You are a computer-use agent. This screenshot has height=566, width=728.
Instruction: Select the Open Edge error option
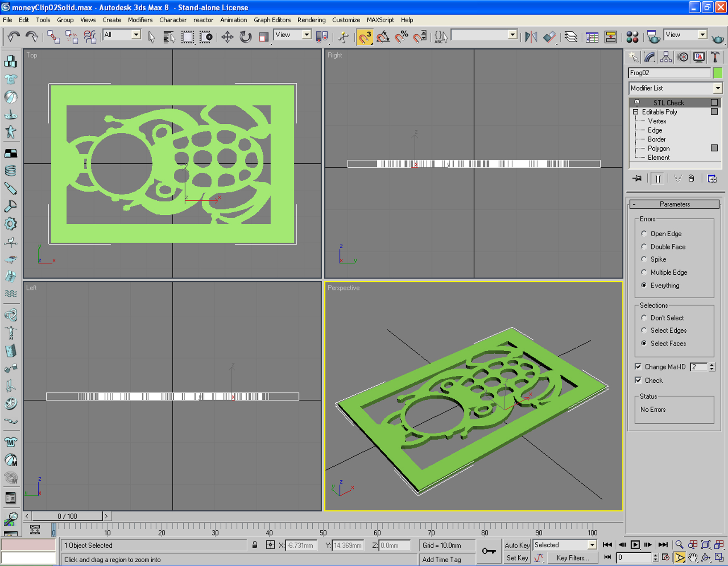pos(644,233)
